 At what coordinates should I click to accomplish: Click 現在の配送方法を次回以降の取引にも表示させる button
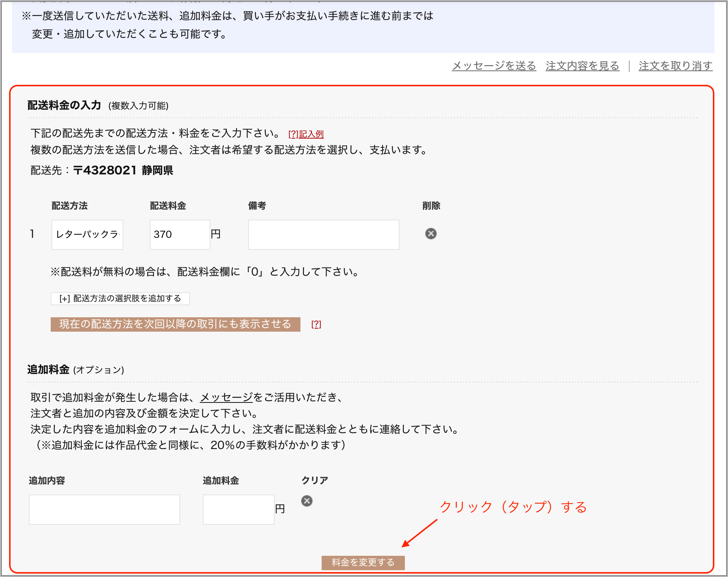(175, 324)
